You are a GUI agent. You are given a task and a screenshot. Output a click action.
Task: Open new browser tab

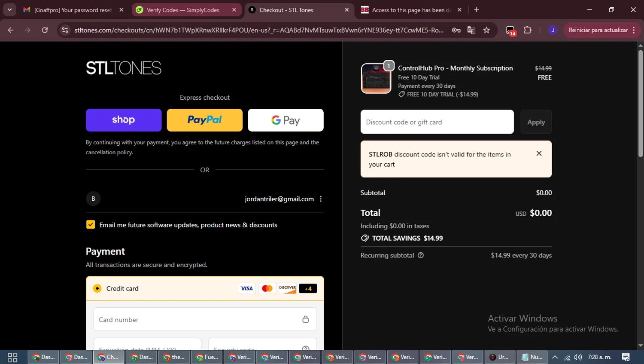click(477, 10)
